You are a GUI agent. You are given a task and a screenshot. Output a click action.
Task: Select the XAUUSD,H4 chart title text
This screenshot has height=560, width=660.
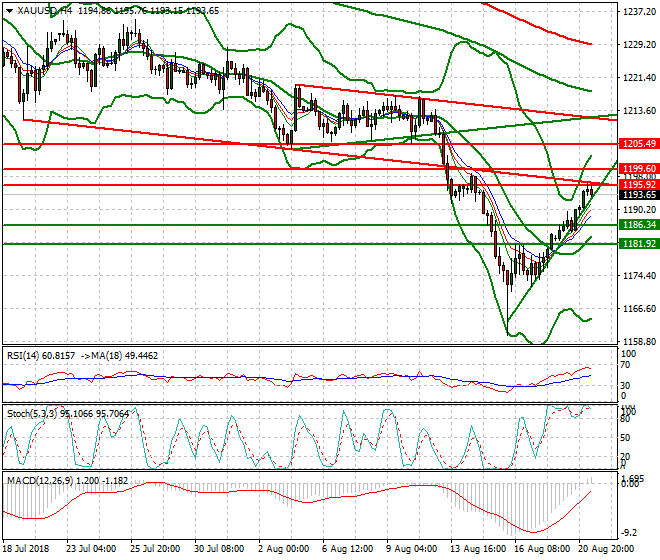tap(45, 11)
